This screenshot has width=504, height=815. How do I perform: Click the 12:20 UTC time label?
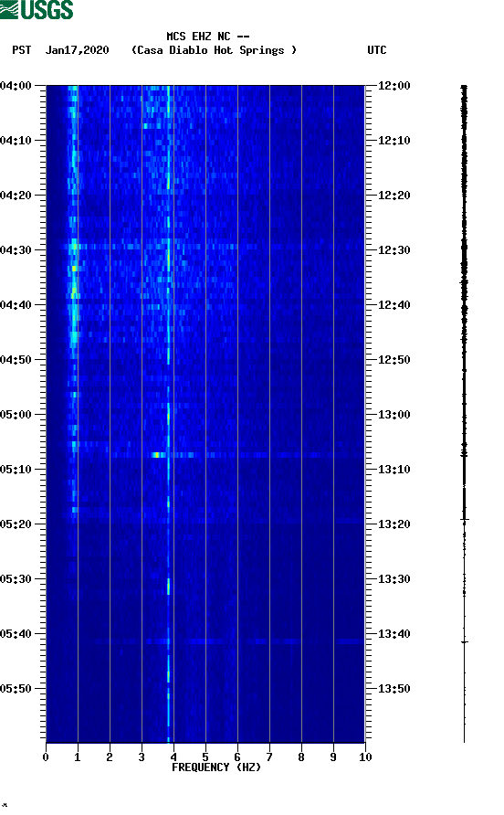394,195
